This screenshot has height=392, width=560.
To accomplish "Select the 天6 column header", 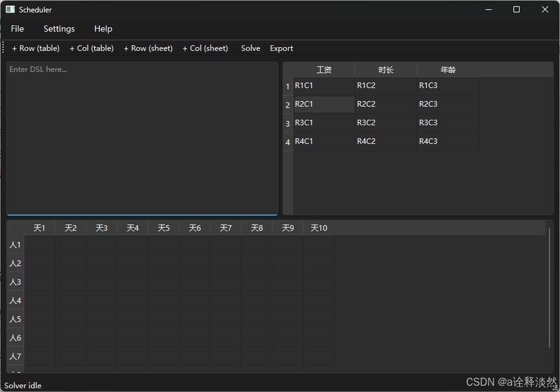I will click(x=195, y=228).
